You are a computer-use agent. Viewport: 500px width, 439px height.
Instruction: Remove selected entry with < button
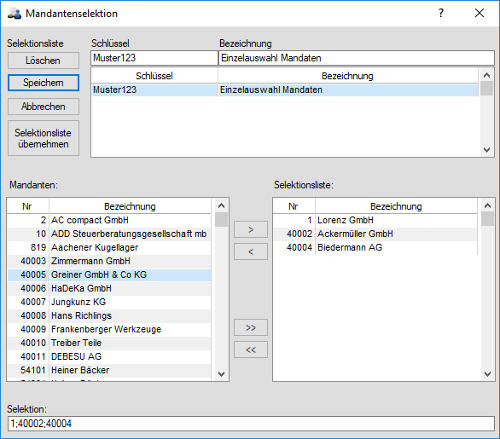tap(251, 252)
